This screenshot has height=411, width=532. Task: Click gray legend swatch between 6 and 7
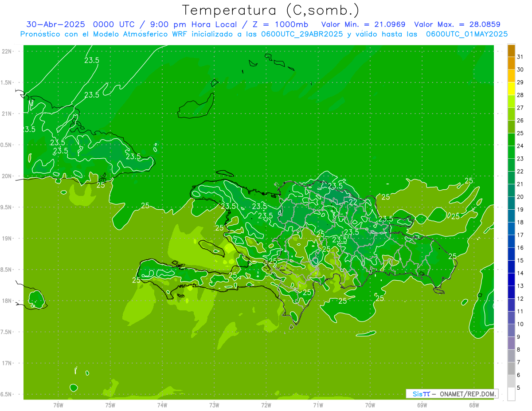[511, 368]
